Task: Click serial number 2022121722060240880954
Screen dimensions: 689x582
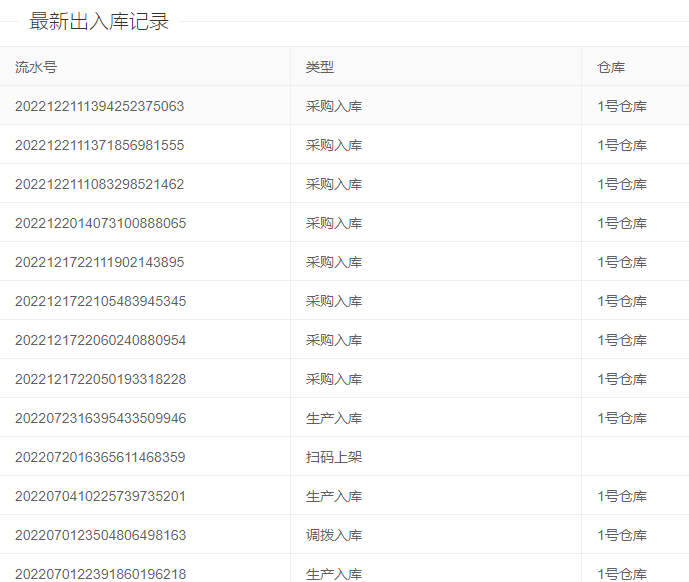Action: pos(100,340)
